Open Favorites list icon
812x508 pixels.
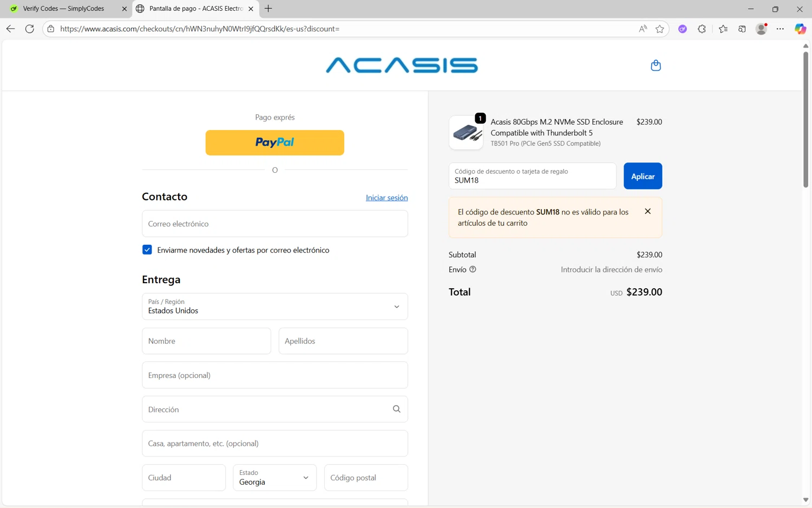click(x=723, y=29)
